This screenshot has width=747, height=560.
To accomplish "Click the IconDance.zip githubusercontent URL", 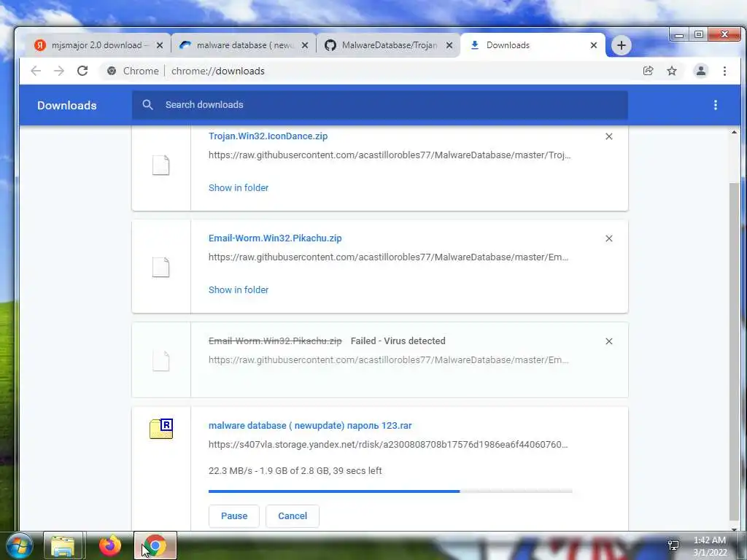I will point(390,155).
